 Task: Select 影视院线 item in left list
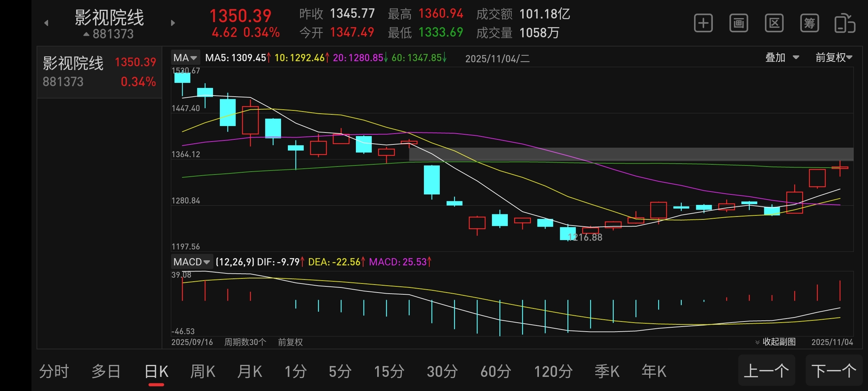pos(99,72)
